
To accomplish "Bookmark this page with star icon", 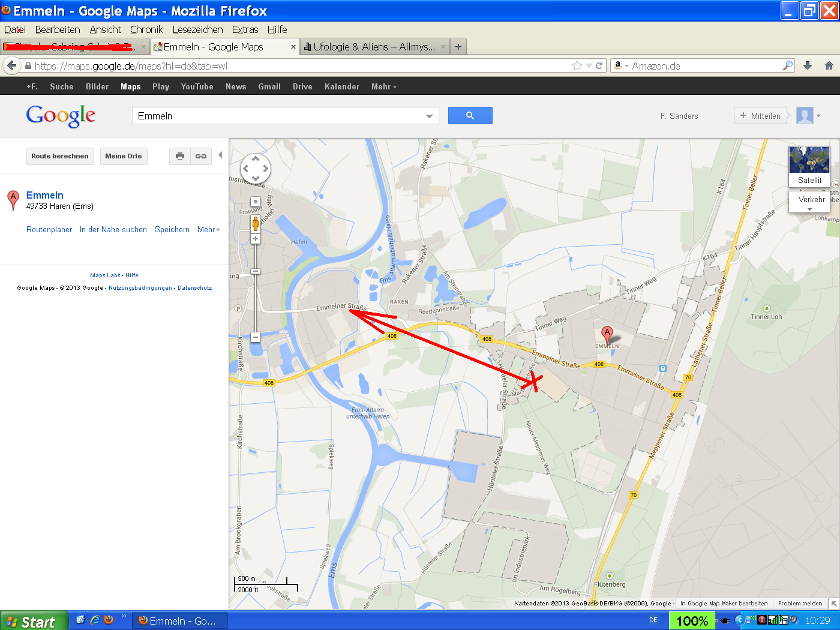I will 577,65.
